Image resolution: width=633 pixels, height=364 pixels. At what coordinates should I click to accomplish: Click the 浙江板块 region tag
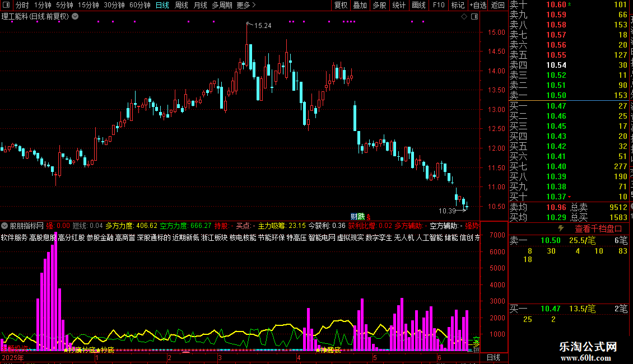(x=215, y=237)
